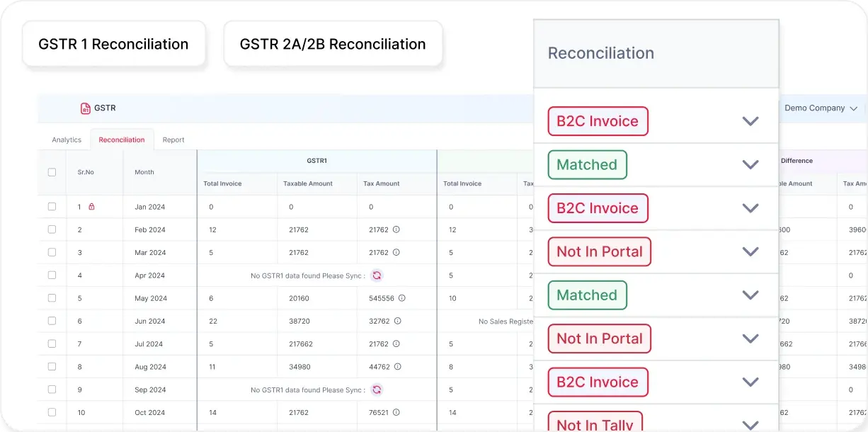Image resolution: width=868 pixels, height=432 pixels.
Task: Click info icon beside 76521 tax amount
Action: (396, 412)
